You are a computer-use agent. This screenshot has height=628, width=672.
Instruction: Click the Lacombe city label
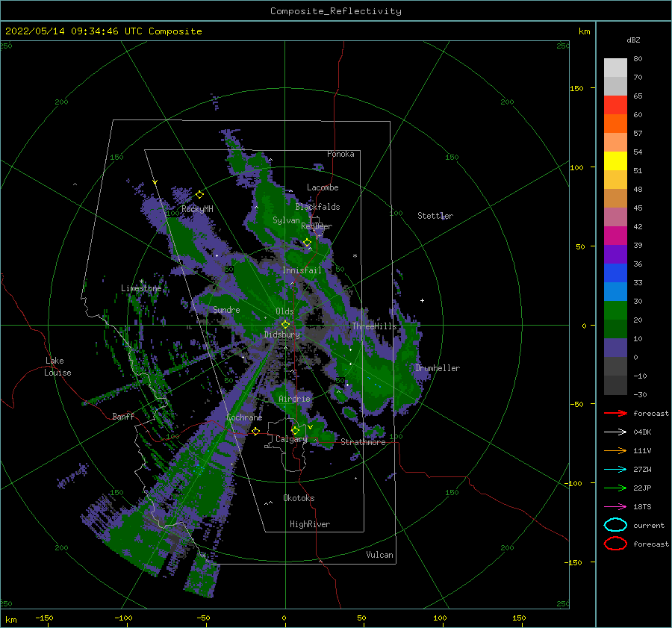(x=323, y=187)
